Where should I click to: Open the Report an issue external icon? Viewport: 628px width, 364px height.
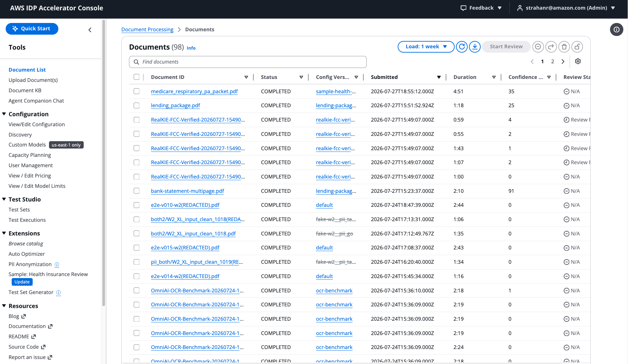[x=50, y=357]
